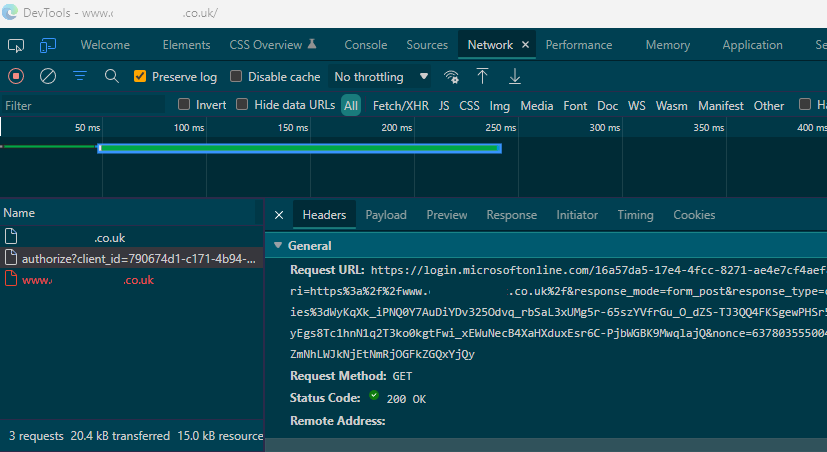Toggle the filter funnel icon

coord(80,76)
